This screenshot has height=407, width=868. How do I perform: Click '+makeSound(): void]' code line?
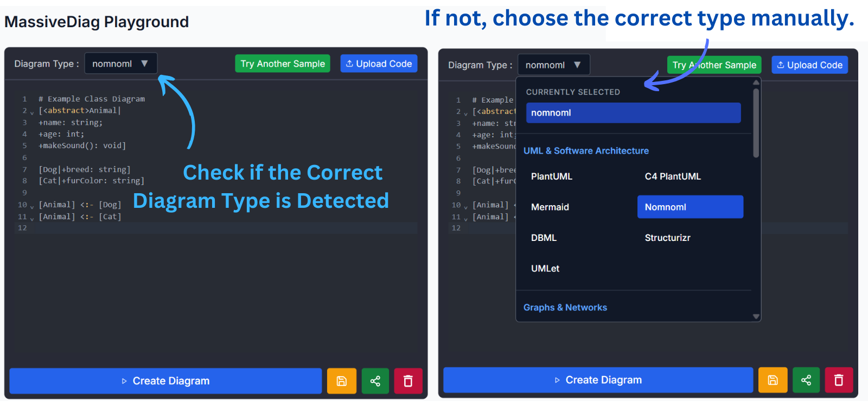[x=82, y=145]
